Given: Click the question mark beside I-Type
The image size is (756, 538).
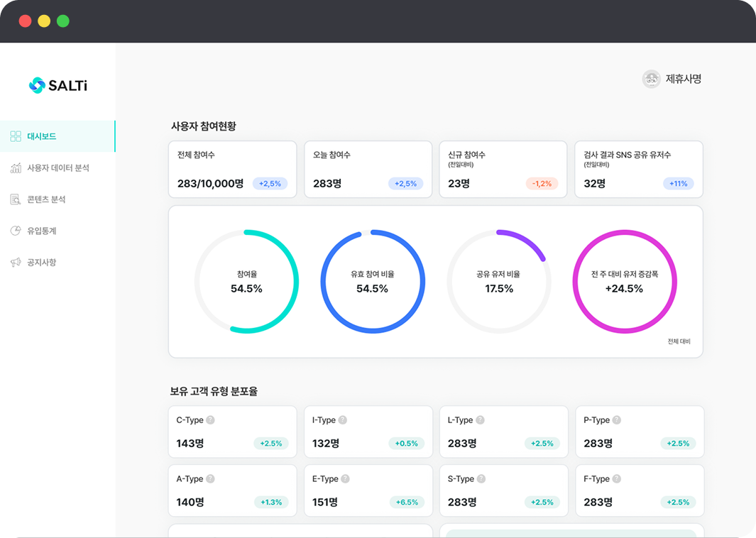Looking at the screenshot, I should (x=343, y=420).
